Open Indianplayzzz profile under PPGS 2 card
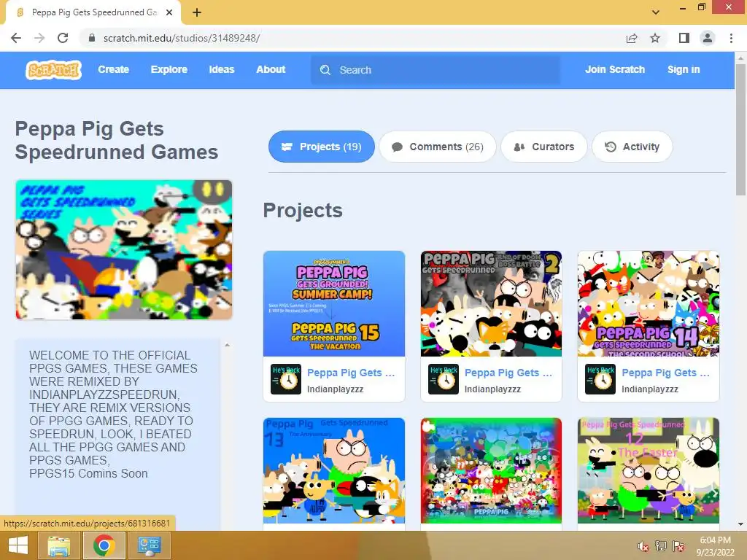This screenshot has height=560, width=747. pyautogui.click(x=492, y=389)
